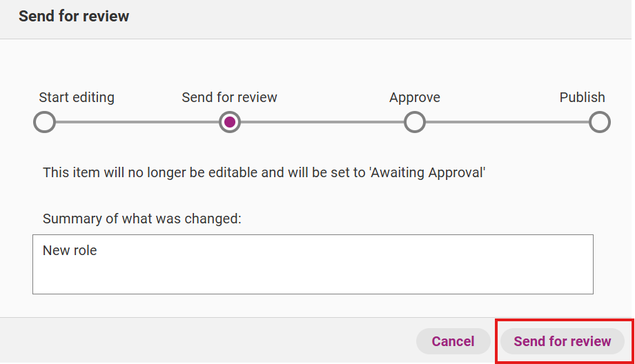Viewport: 635px width, 364px height.
Task: Click the 'Start editing' step label
Action: click(77, 97)
